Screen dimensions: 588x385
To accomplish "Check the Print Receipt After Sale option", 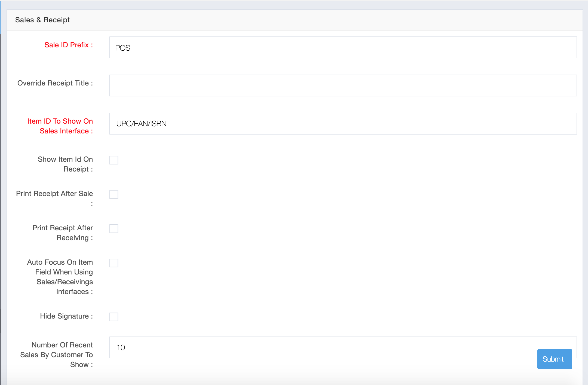I will 114,194.
